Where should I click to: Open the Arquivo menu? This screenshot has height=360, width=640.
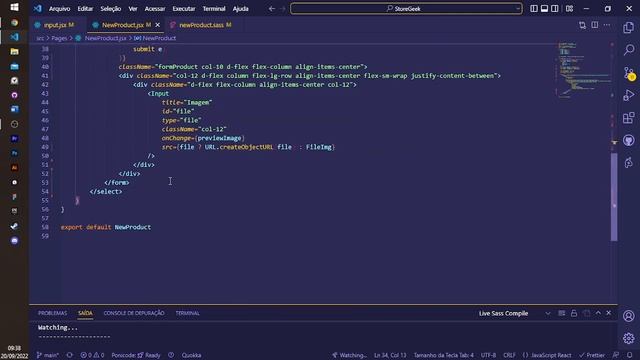click(59, 9)
